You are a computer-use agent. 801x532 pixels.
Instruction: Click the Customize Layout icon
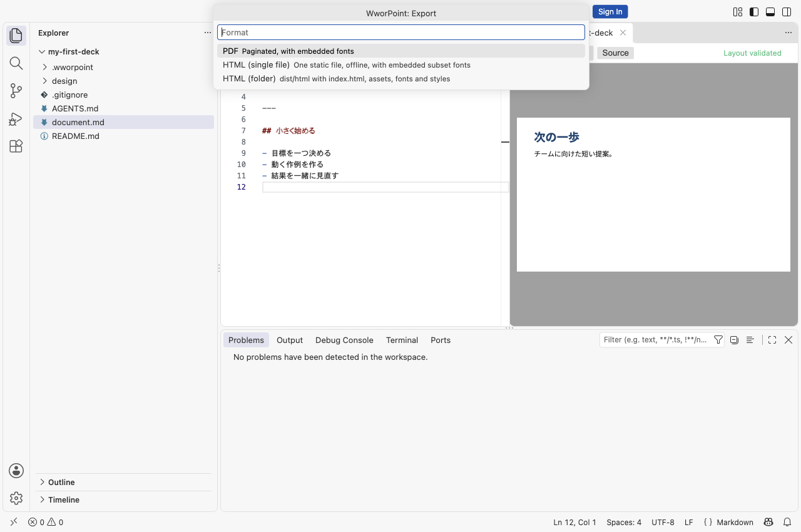click(x=738, y=12)
